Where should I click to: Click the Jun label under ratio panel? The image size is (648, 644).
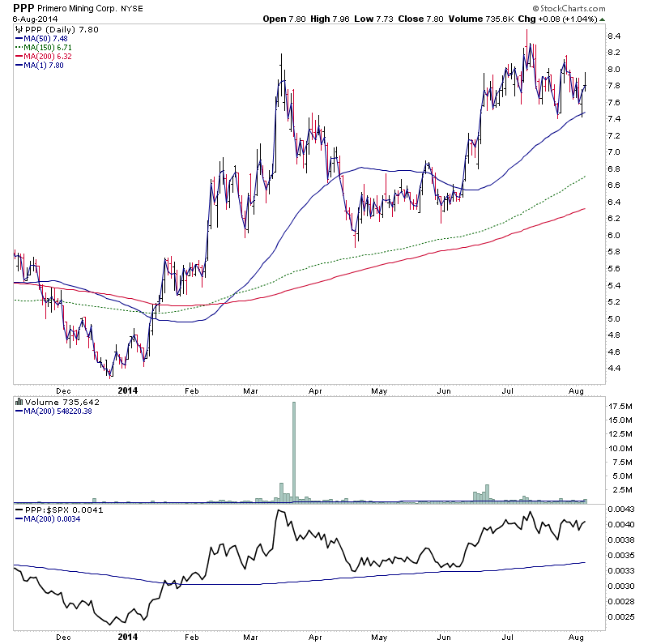click(x=443, y=638)
